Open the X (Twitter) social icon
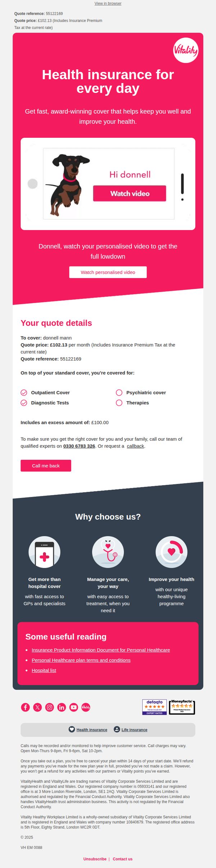 [x=37, y=707]
